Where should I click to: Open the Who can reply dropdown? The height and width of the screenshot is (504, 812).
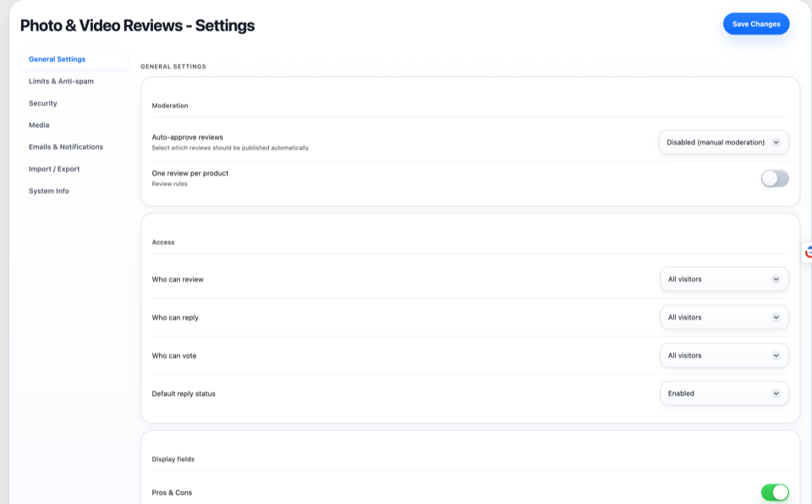click(724, 317)
